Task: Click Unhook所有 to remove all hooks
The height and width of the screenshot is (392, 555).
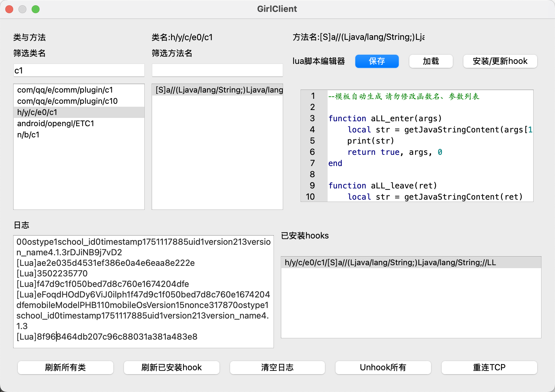Action: [383, 368]
